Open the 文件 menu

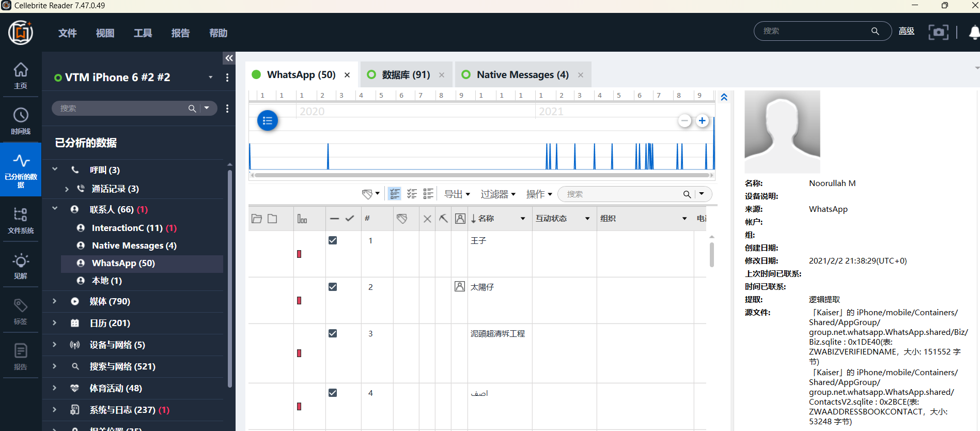tap(68, 33)
